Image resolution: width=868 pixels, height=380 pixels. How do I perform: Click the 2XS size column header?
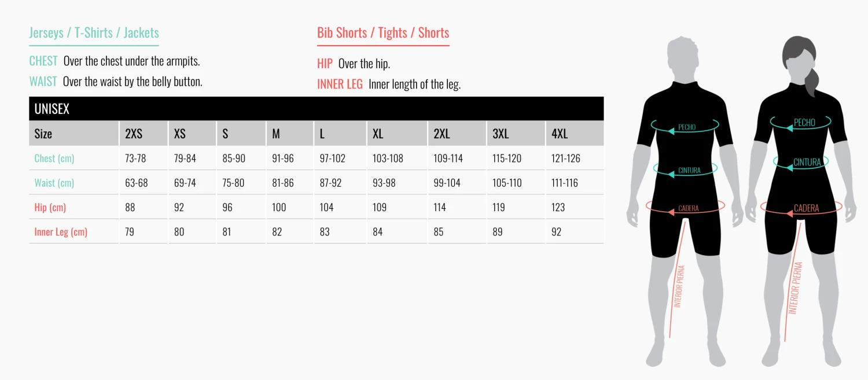134,134
